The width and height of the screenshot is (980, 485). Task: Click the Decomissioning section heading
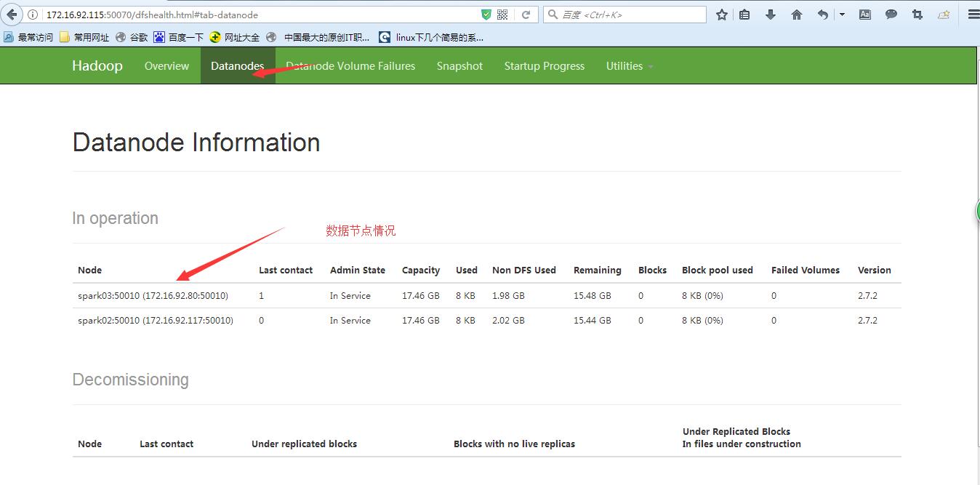pos(131,380)
